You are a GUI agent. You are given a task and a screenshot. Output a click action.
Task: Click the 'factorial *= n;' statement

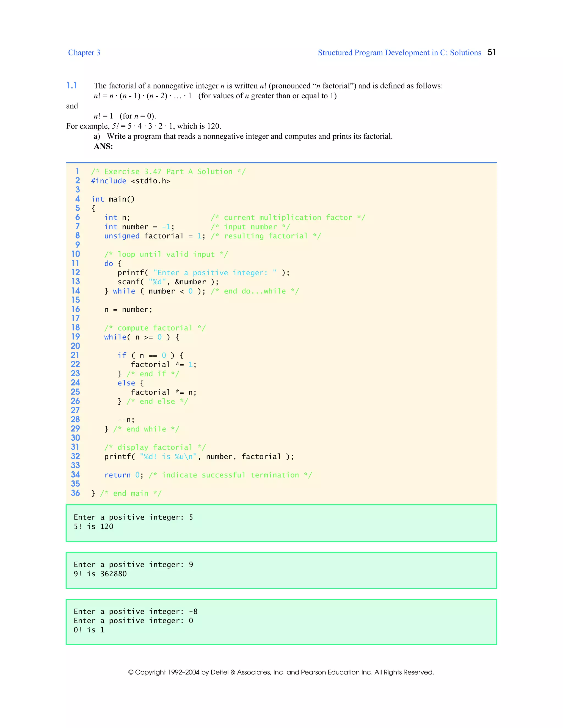(164, 392)
